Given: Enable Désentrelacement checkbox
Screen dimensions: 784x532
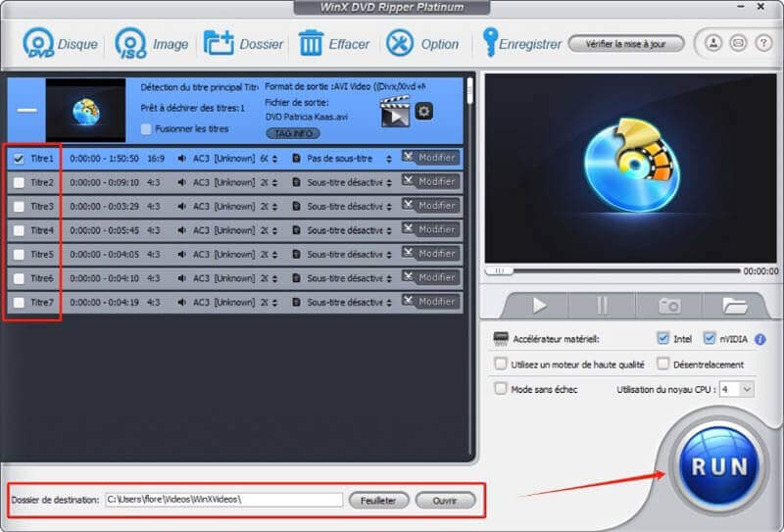Looking at the screenshot, I should click(x=663, y=363).
